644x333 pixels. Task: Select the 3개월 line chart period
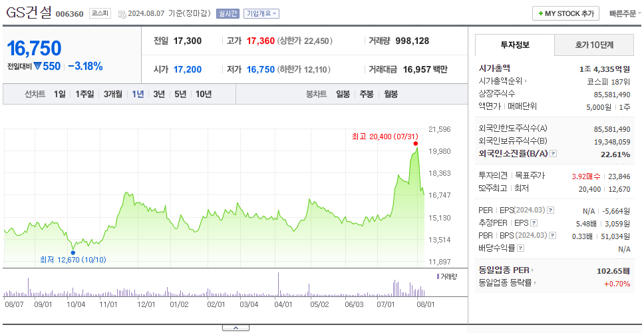(113, 94)
